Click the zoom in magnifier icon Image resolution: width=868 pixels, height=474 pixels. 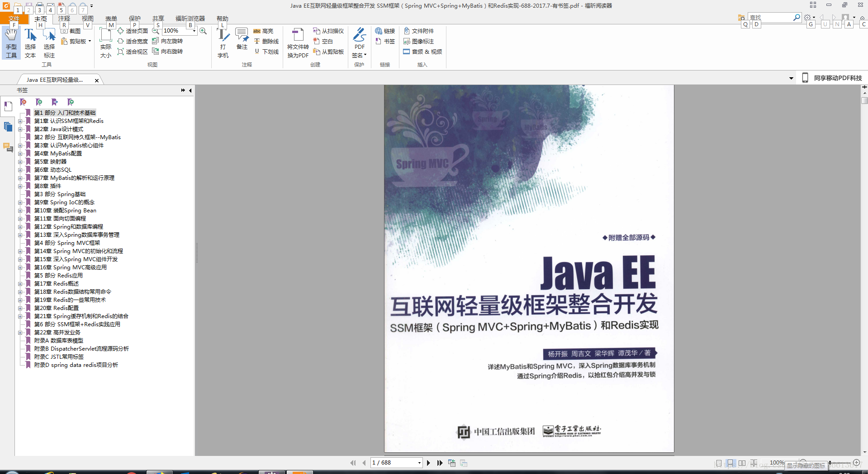coord(203,31)
